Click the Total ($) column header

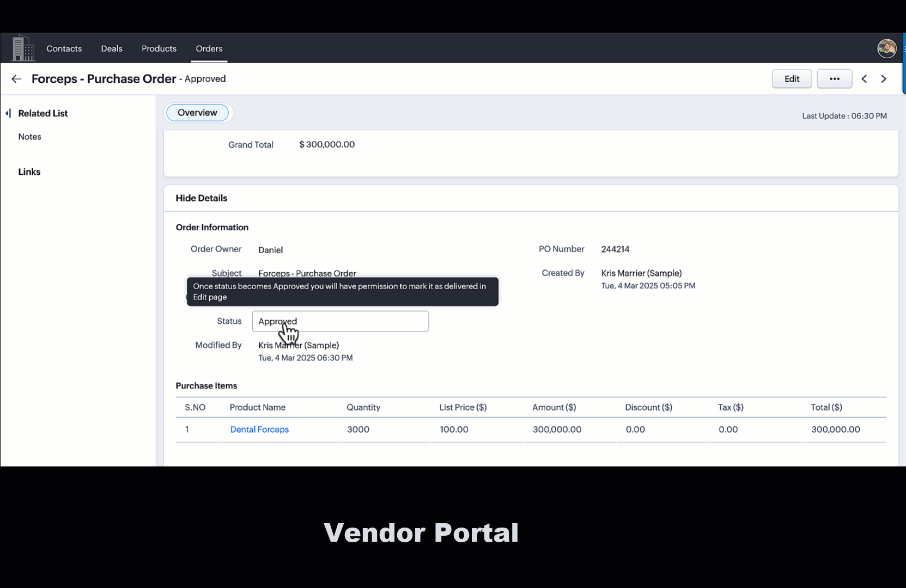pos(826,407)
